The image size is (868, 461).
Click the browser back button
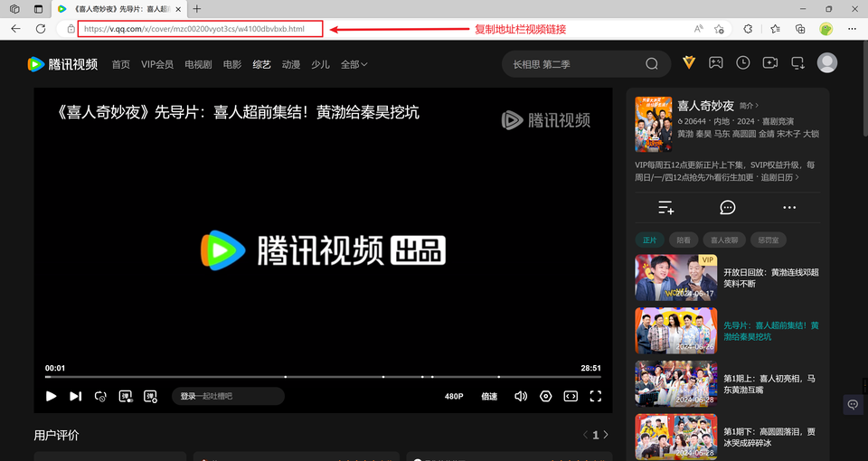pyautogui.click(x=15, y=29)
